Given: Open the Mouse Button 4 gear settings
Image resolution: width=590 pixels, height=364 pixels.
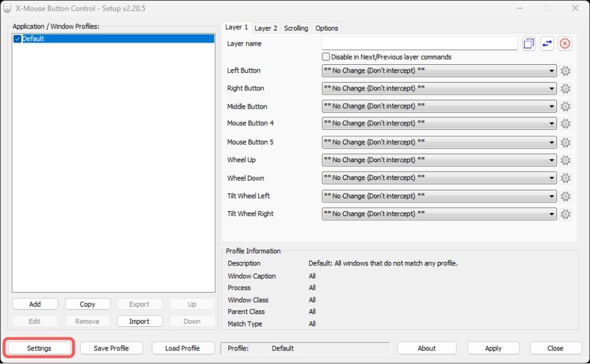Looking at the screenshot, I should [565, 123].
